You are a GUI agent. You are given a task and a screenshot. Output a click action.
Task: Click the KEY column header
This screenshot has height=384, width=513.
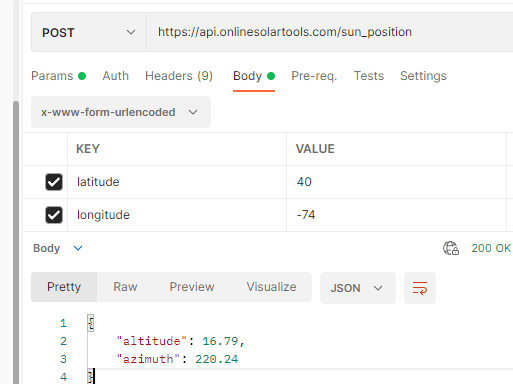click(88, 149)
